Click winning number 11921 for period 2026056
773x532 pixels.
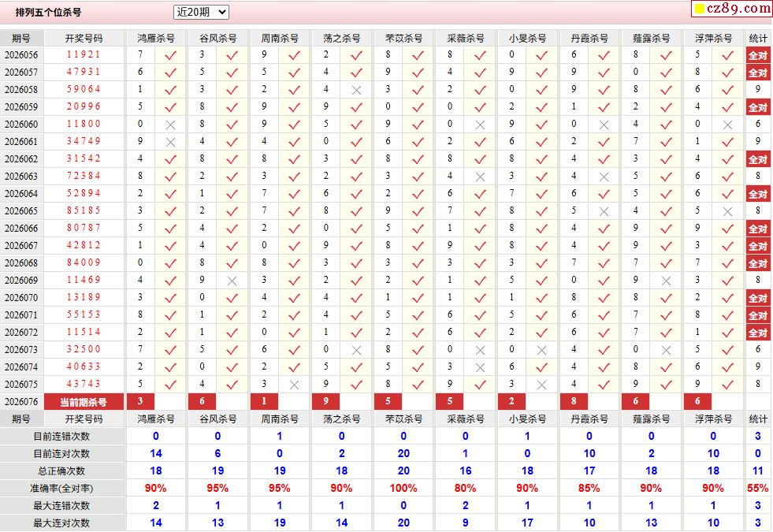click(84, 55)
